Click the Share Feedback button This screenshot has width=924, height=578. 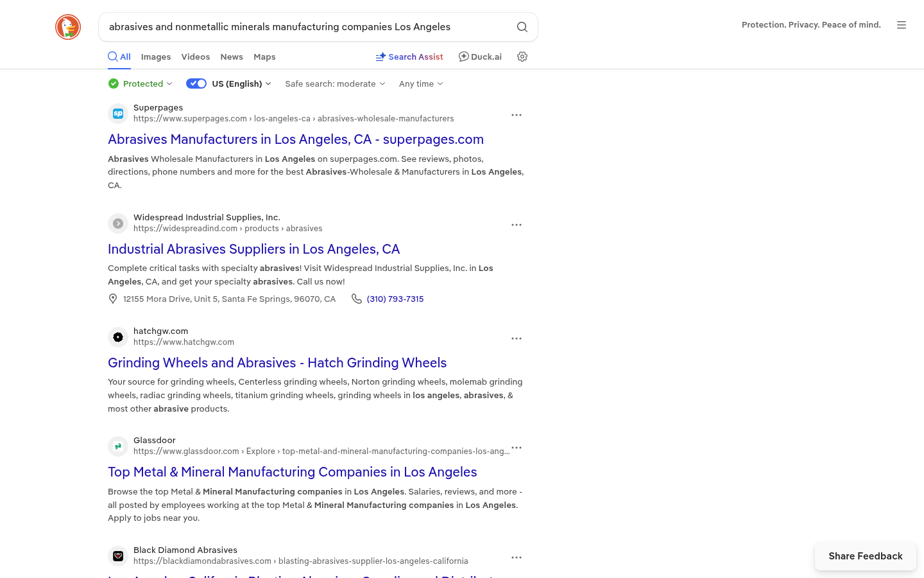click(866, 556)
